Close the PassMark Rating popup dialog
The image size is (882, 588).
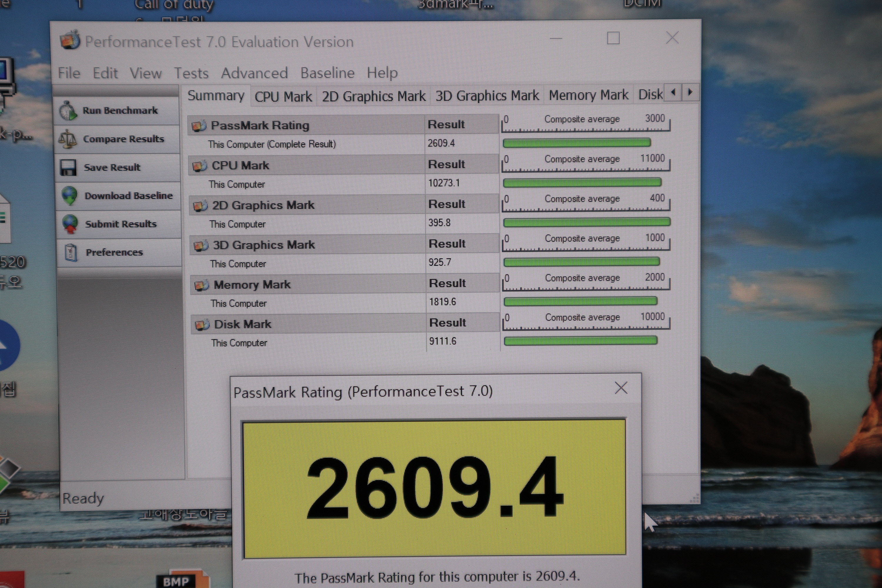pyautogui.click(x=621, y=388)
